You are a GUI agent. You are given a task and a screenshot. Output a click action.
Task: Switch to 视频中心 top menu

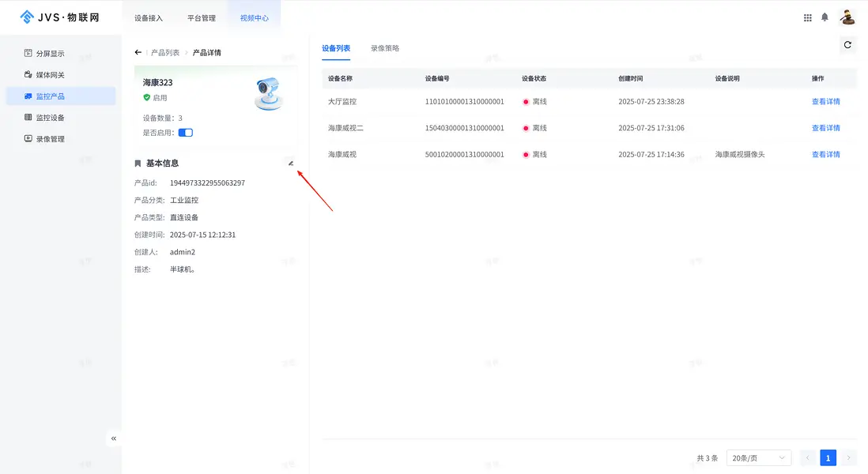[x=255, y=18]
